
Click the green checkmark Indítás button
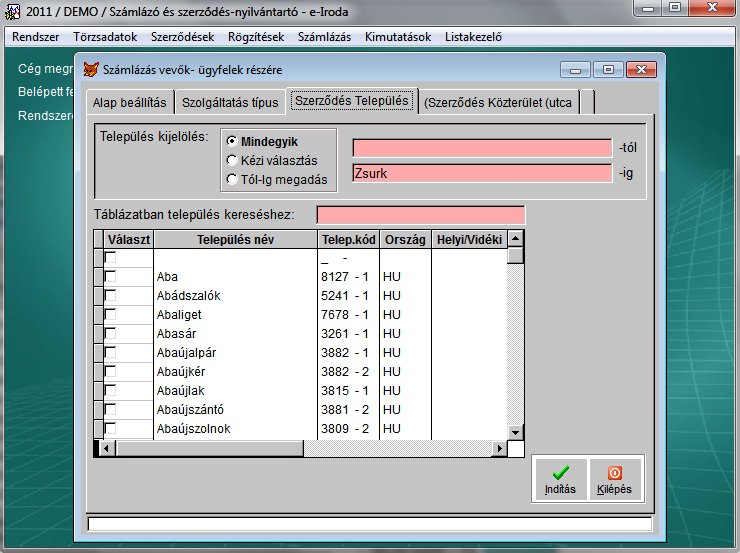[x=560, y=479]
